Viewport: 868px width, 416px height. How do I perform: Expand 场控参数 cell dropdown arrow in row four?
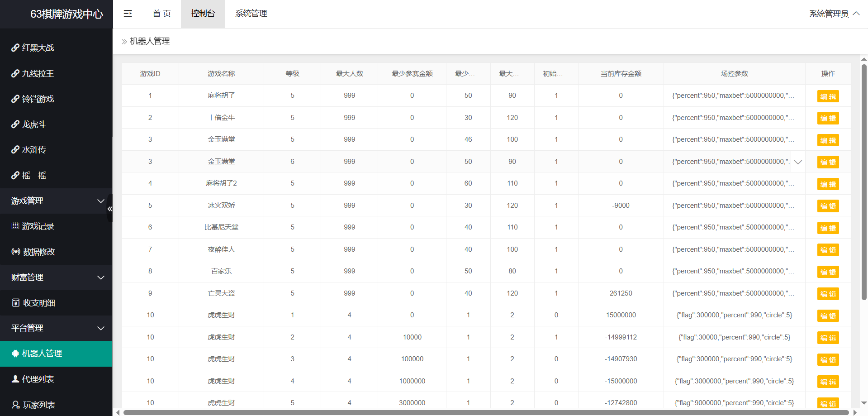(798, 162)
